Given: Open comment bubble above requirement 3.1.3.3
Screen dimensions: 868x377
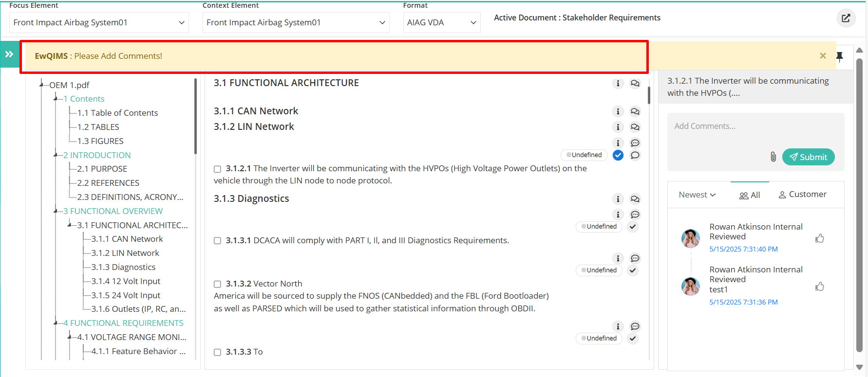Looking at the screenshot, I should tap(635, 326).
